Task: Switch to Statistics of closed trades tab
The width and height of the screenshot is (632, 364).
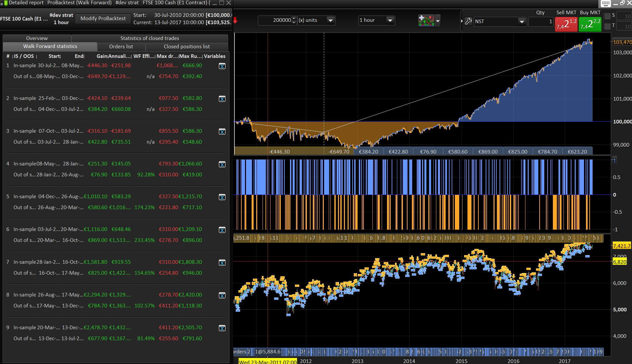Action: tap(150, 38)
